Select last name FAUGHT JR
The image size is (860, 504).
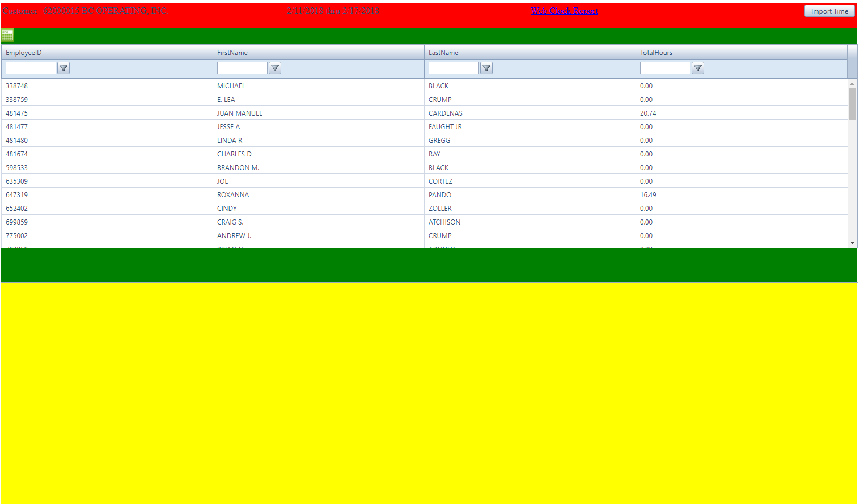(445, 127)
